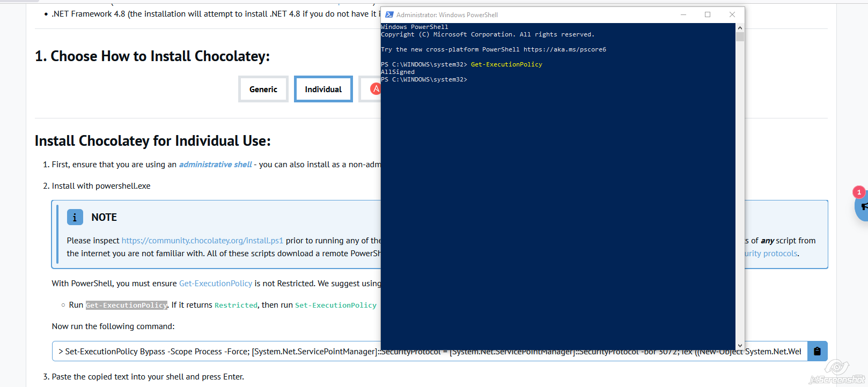Click the blue info icon beside NOTE
Image resolution: width=868 pixels, height=387 pixels.
click(75, 217)
